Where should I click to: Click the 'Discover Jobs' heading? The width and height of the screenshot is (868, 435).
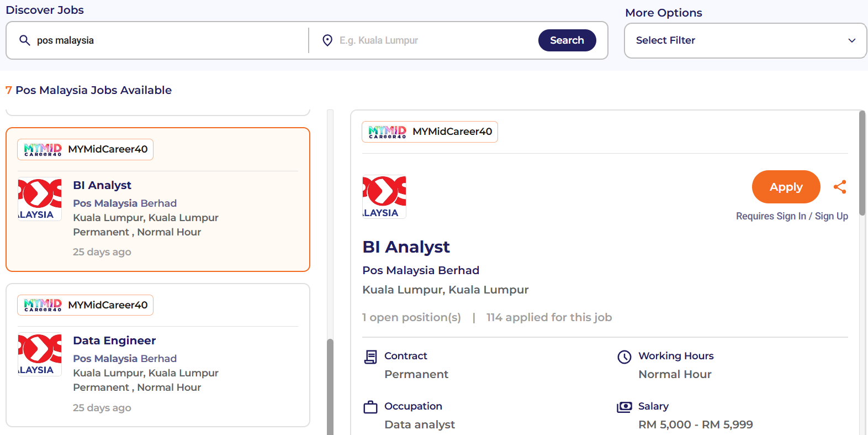point(45,10)
